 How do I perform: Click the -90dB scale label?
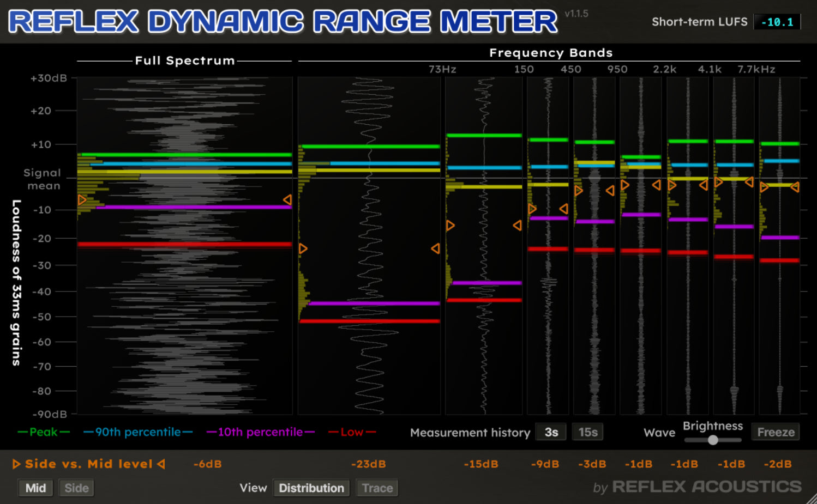point(49,414)
